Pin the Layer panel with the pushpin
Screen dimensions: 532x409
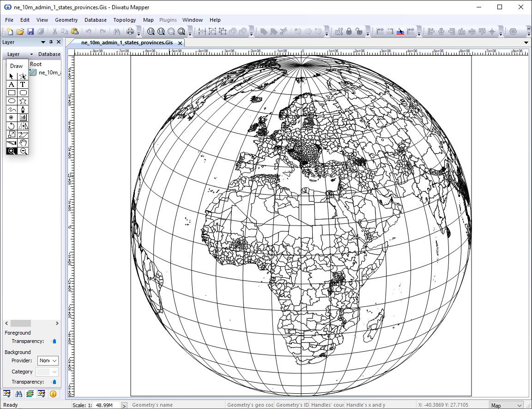[51, 42]
